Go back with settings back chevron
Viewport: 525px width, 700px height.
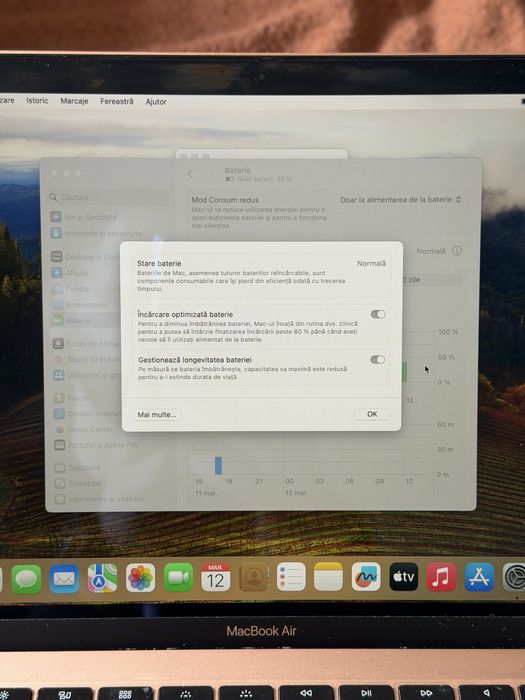pos(190,174)
